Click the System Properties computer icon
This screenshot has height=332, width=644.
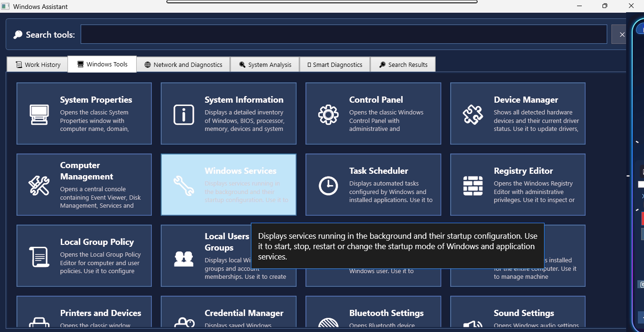[39, 114]
